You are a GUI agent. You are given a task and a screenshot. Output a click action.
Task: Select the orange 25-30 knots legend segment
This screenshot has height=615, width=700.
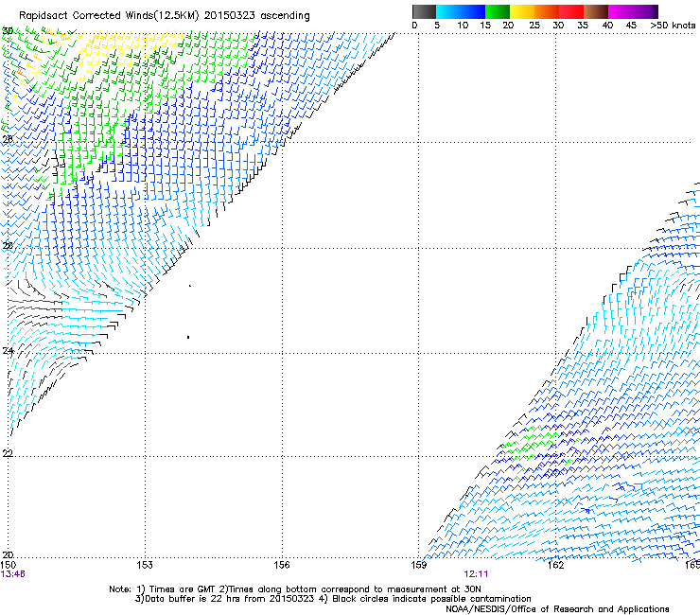547,11
